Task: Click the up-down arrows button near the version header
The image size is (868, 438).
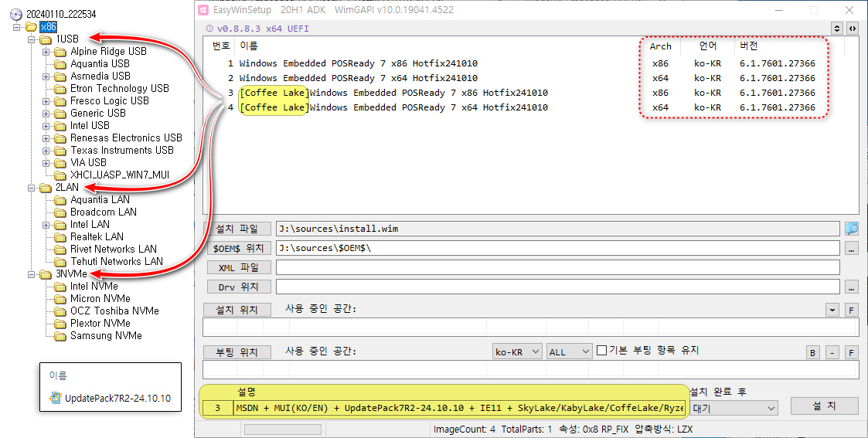Action: coord(837,29)
